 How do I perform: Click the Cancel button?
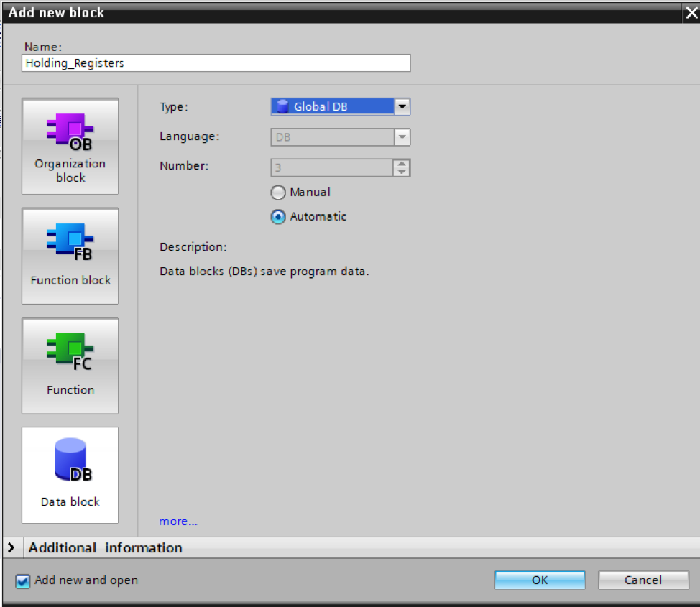[643, 580]
